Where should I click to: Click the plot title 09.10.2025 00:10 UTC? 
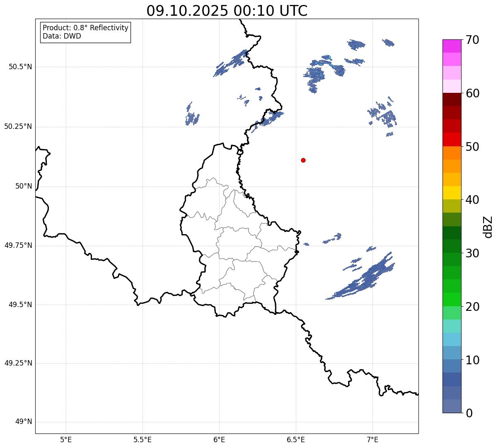coord(227,11)
